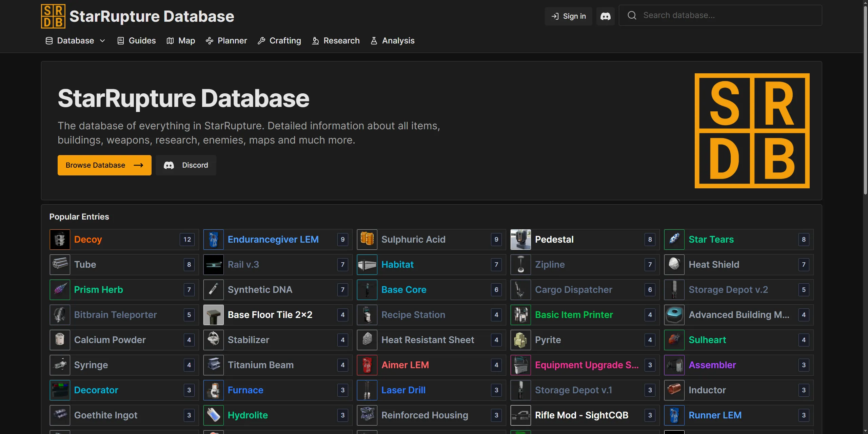The width and height of the screenshot is (868, 434).
Task: Select the Heat Resistant Sheet entry
Action: (432, 340)
